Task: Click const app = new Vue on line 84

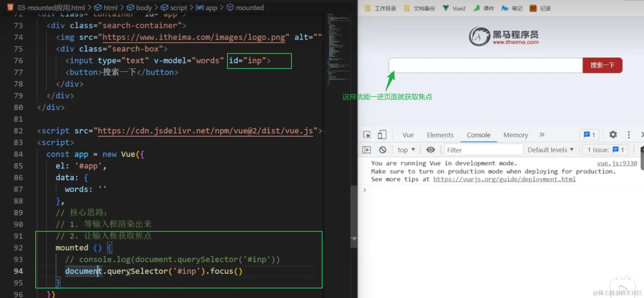Action: pyautogui.click(x=91, y=154)
